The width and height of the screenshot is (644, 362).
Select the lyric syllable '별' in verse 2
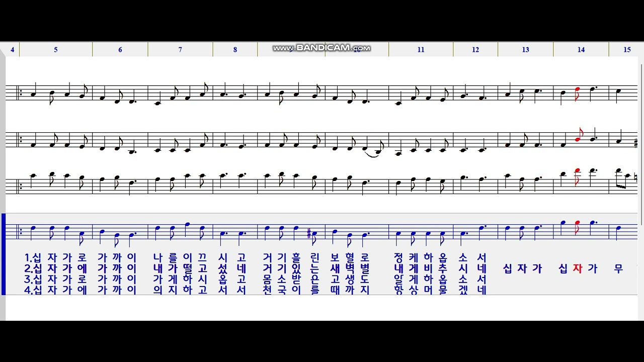point(364,268)
